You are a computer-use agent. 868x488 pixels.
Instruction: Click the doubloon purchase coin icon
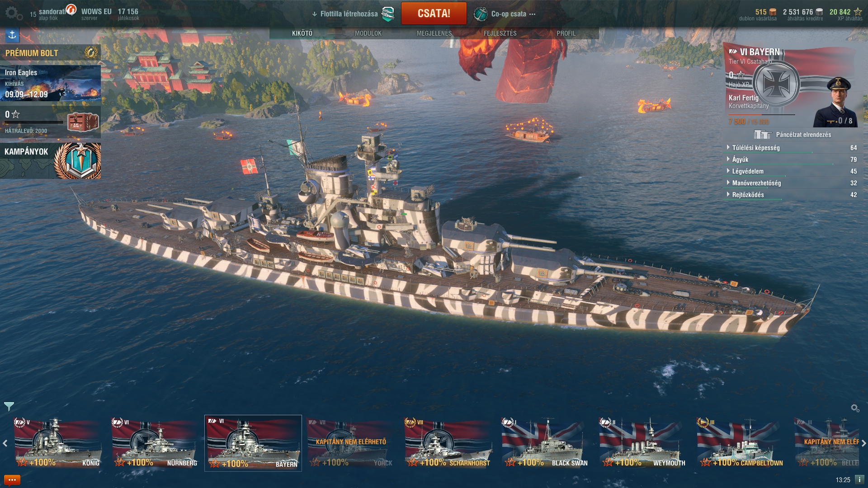click(773, 12)
